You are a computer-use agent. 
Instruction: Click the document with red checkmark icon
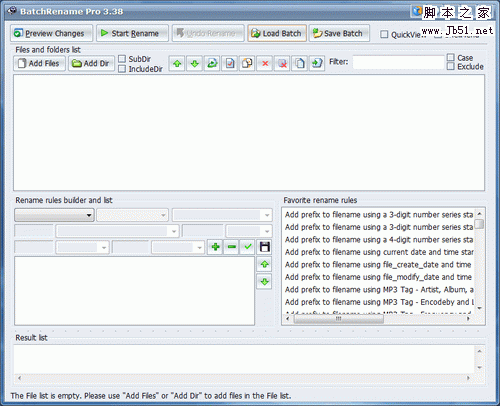point(230,63)
